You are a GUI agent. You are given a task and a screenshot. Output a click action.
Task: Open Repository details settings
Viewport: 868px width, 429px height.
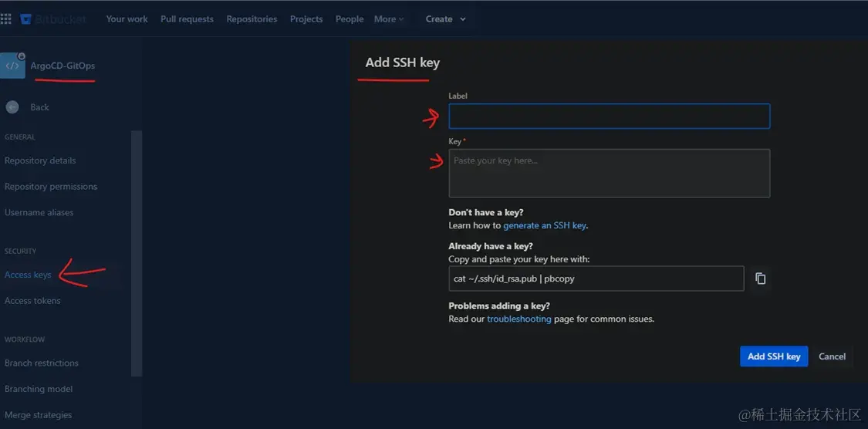40,160
